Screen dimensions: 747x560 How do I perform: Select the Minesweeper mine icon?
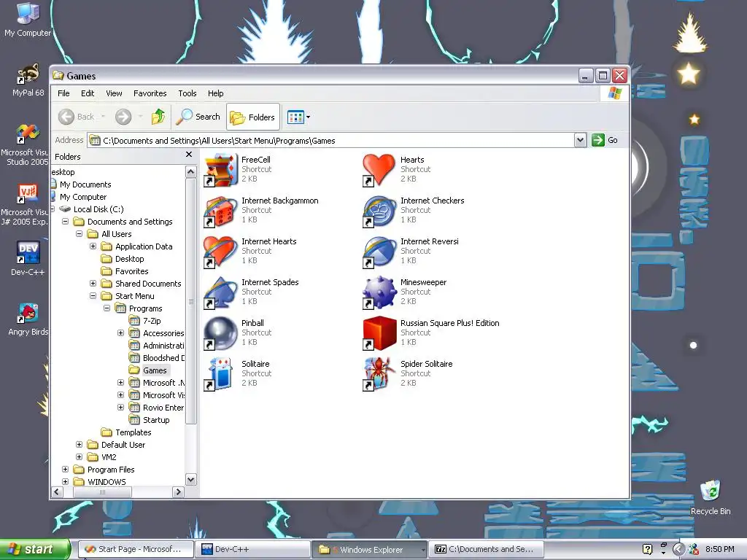379,293
